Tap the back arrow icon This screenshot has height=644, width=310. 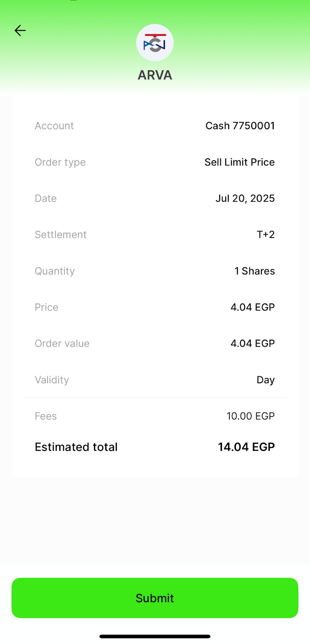tap(20, 31)
